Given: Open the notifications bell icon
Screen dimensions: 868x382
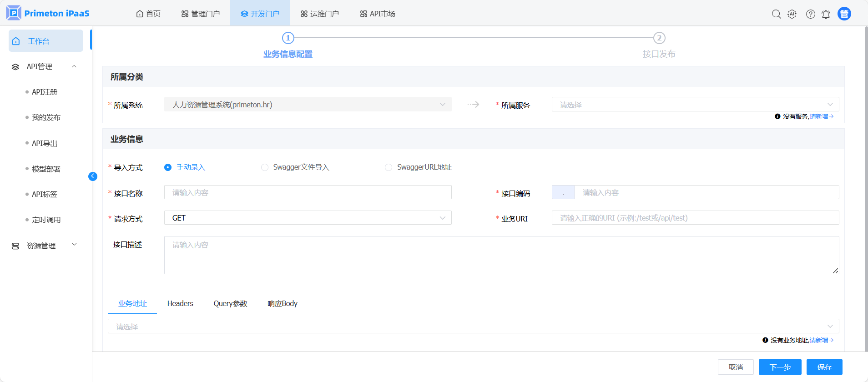Looking at the screenshot, I should 826,14.
